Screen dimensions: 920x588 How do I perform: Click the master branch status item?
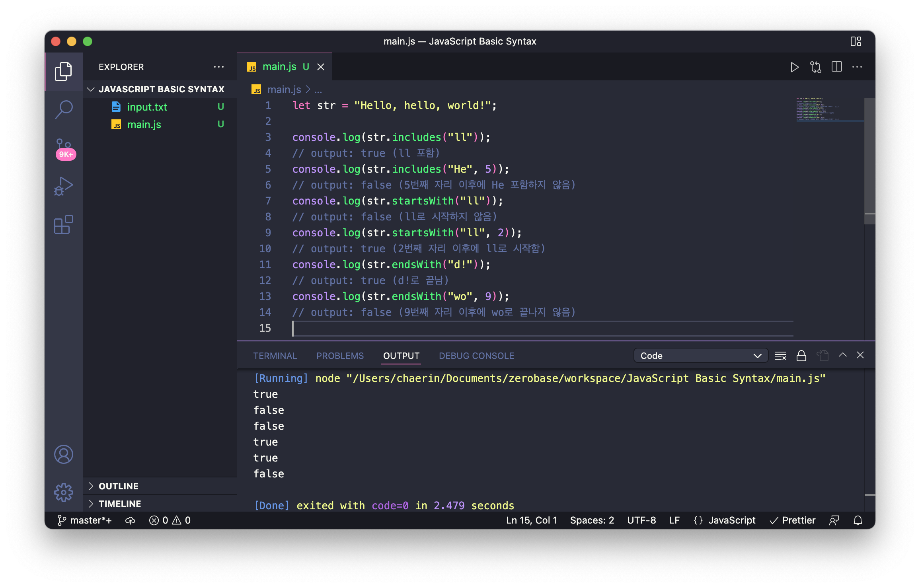click(85, 520)
